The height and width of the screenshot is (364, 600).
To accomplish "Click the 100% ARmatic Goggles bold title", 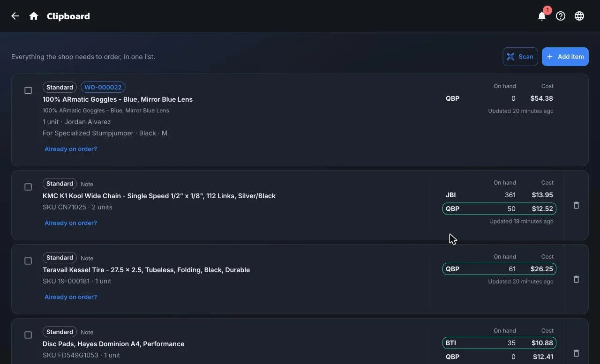I will click(118, 99).
